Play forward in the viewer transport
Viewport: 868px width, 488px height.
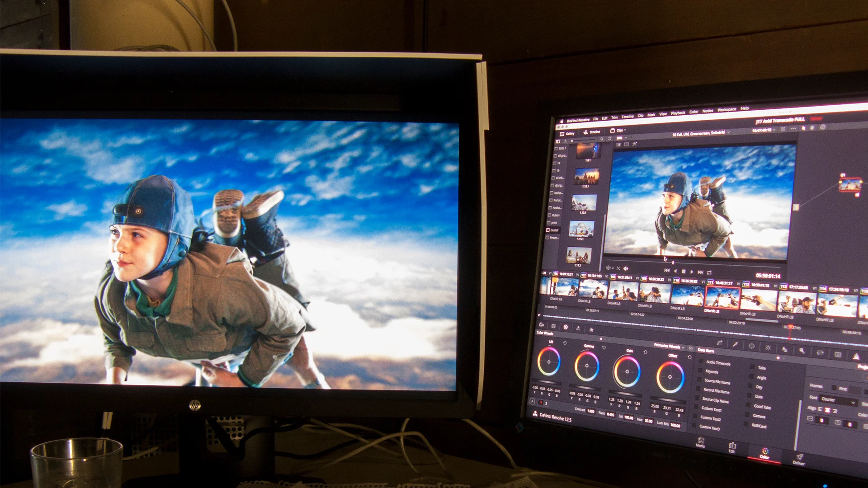click(692, 272)
